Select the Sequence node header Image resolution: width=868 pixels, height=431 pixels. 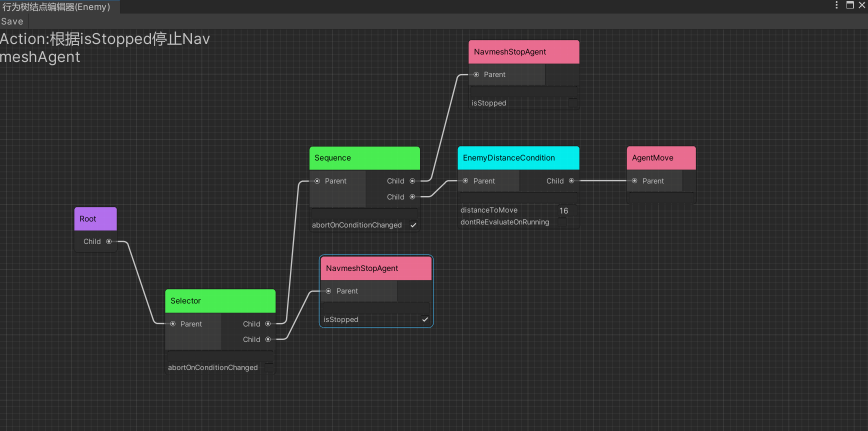point(364,158)
